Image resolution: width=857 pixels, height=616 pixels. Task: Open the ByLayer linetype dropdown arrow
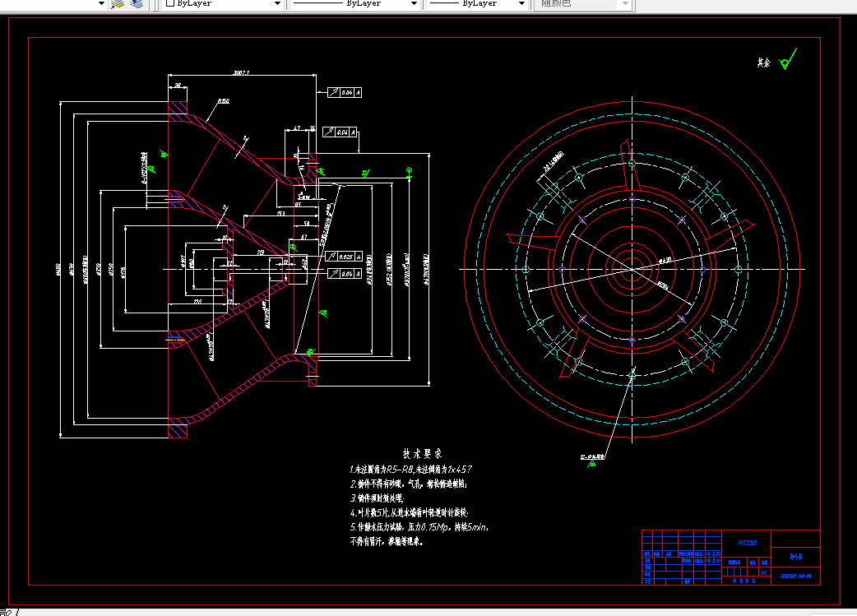tap(414, 4)
